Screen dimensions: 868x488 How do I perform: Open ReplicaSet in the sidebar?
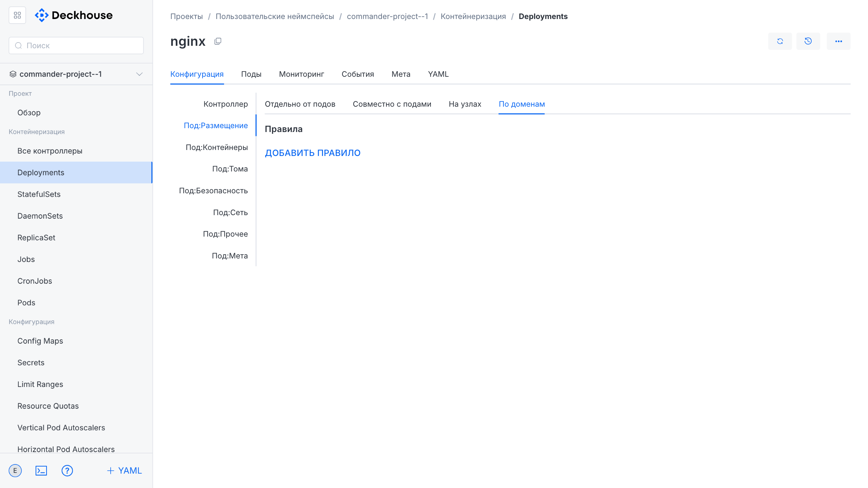[76, 238]
